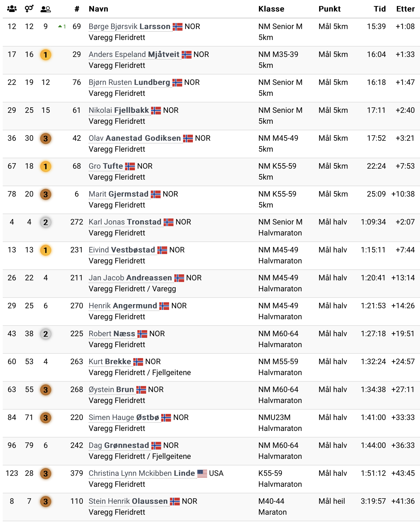Sort by the Klasse column header
This screenshot has width=420, height=524.
pyautogui.click(x=271, y=9)
